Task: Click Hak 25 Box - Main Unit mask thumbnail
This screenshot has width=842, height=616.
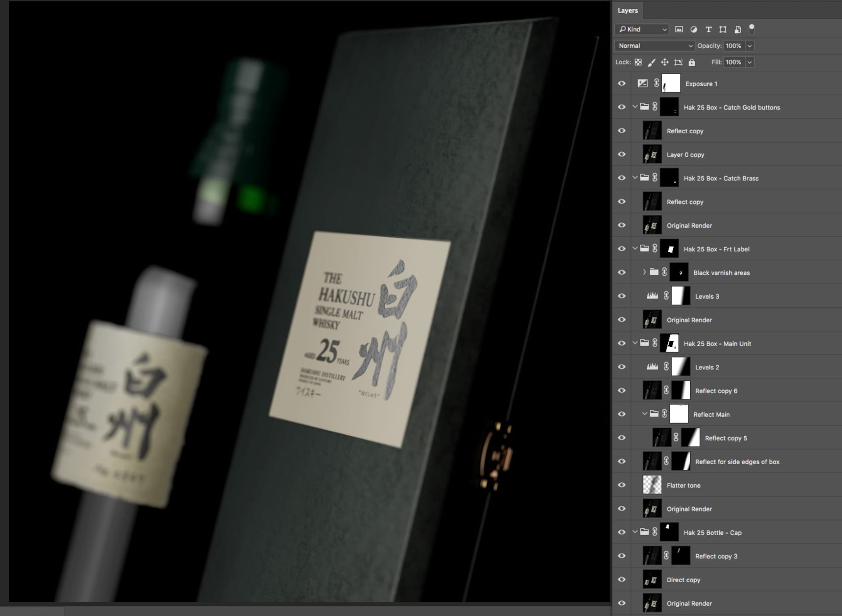Action: [x=669, y=343]
